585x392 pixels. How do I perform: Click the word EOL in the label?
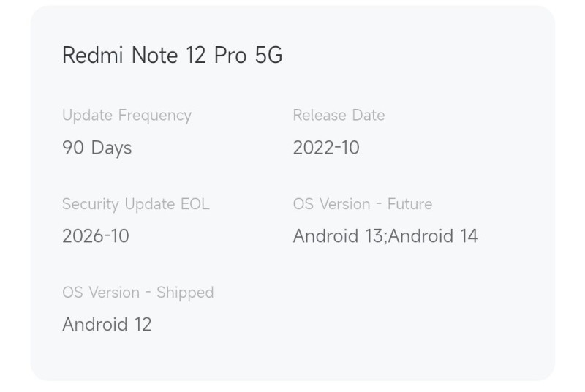195,204
